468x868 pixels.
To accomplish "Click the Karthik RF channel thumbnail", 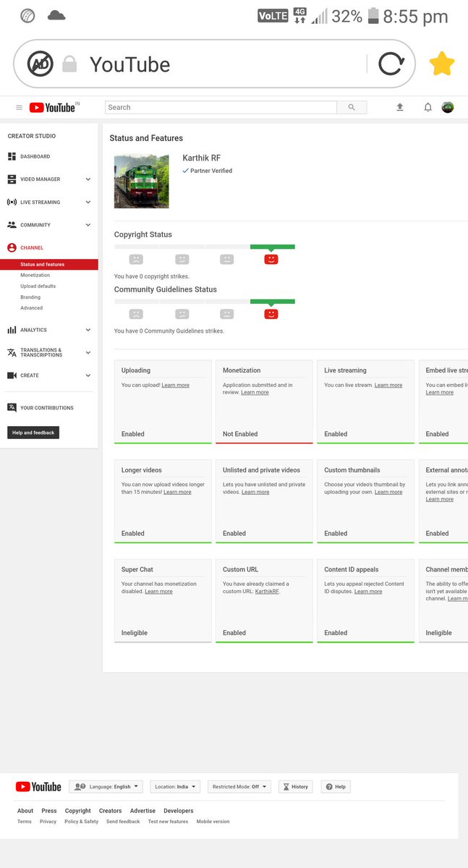I will (x=141, y=181).
